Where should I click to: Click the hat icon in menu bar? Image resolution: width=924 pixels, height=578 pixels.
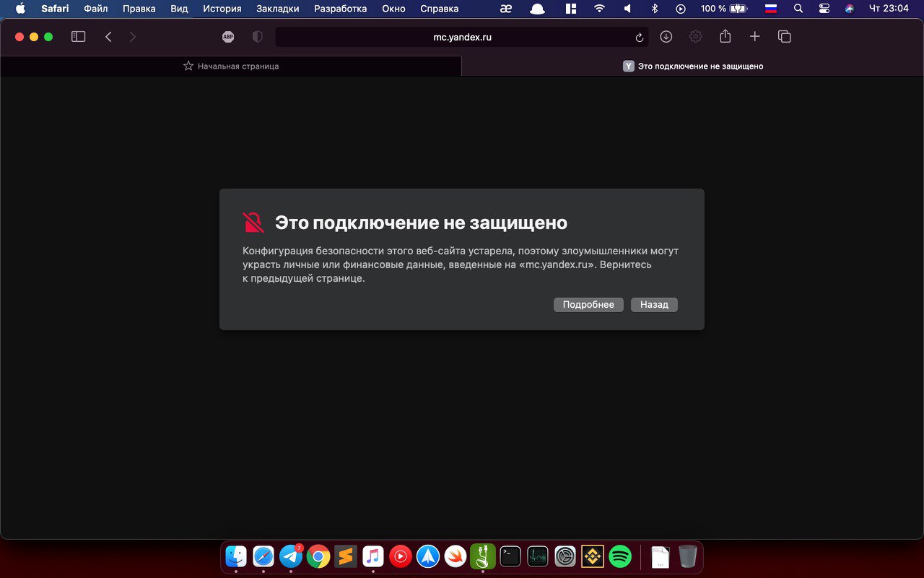(x=538, y=9)
